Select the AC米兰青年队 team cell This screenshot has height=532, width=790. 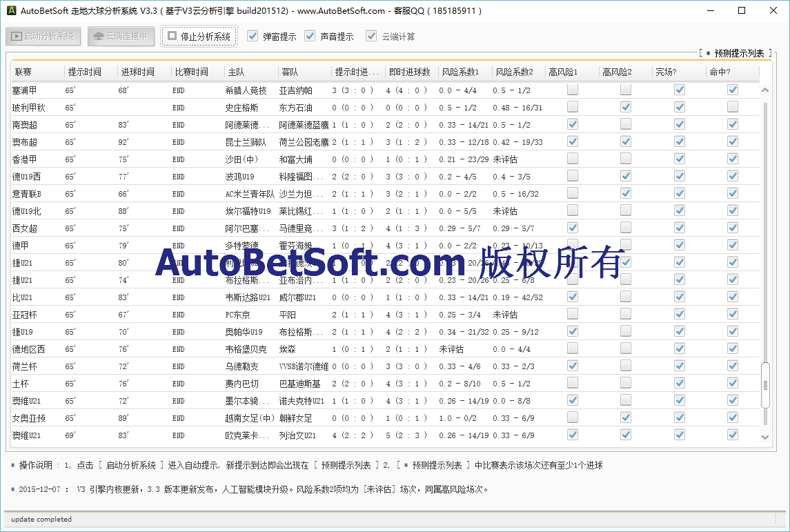click(x=250, y=194)
